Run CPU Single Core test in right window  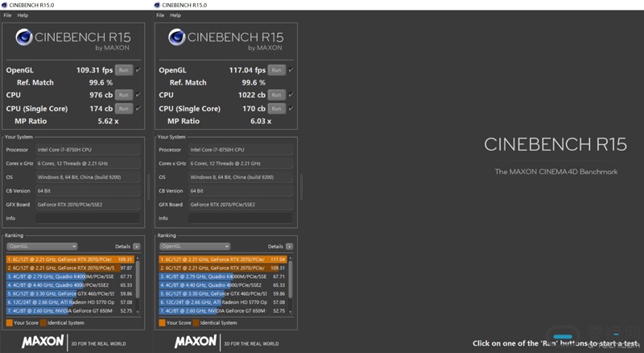[x=276, y=109]
